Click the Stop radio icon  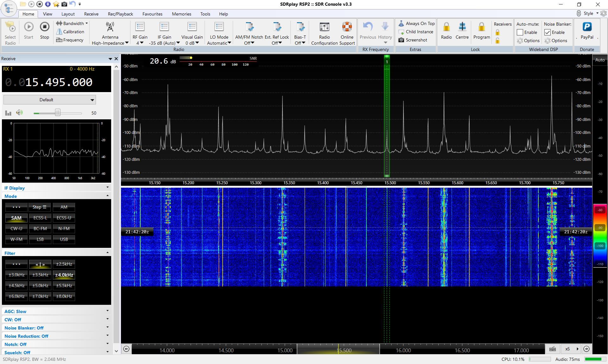(45, 27)
